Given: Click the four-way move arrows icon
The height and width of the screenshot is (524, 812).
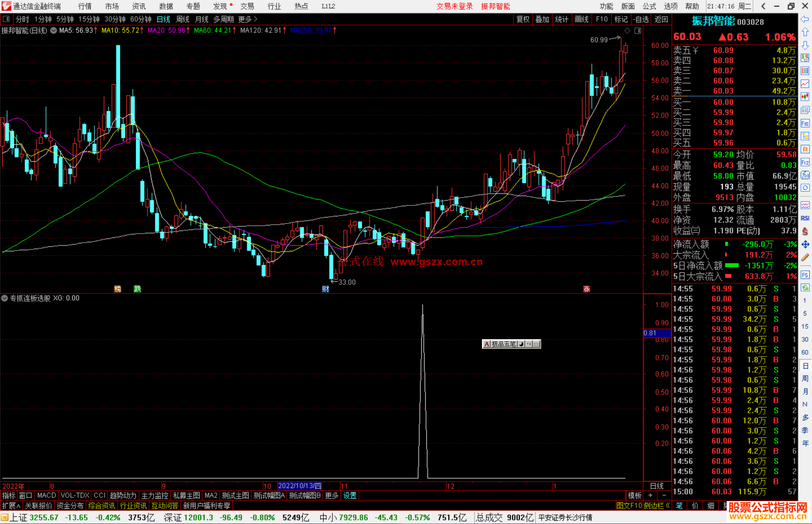Looking at the screenshot, I should [x=805, y=245].
